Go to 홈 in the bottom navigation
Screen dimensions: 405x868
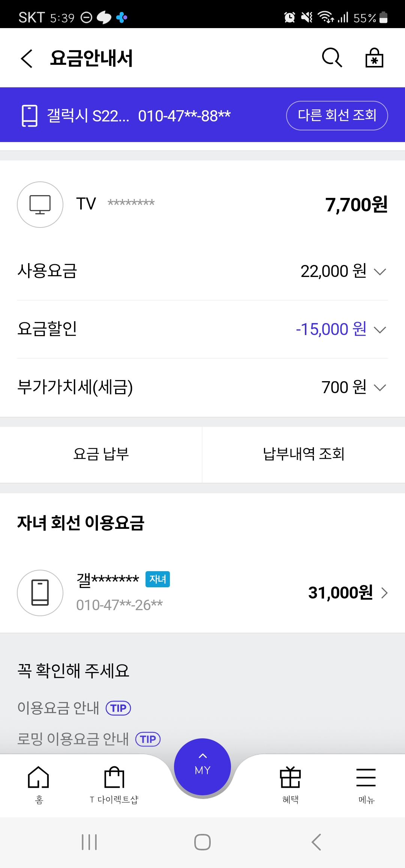(x=39, y=783)
